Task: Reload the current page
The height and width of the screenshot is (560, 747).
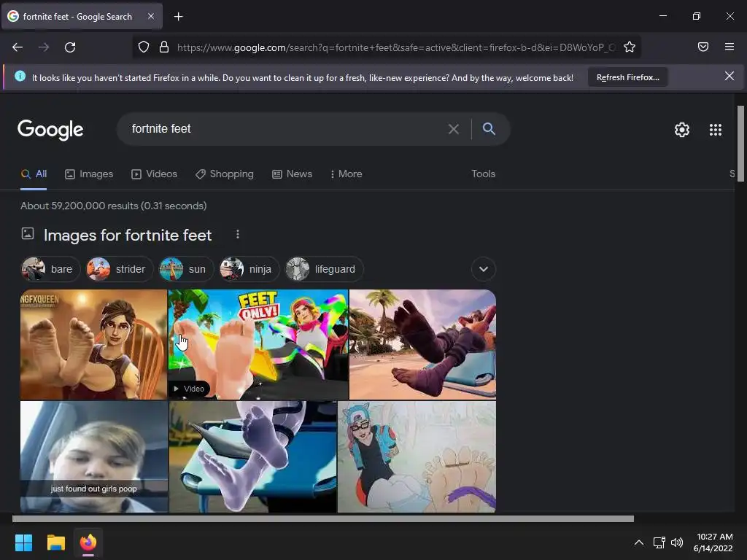Action: coord(70,47)
